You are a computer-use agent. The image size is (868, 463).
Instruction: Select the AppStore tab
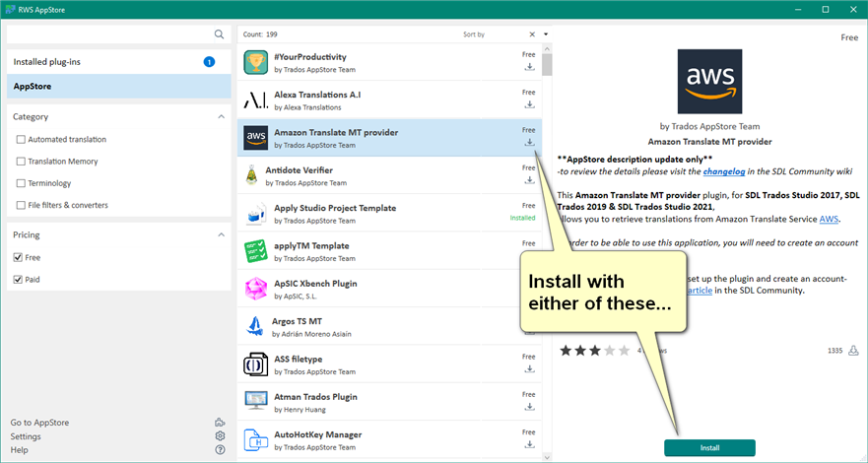coord(119,87)
